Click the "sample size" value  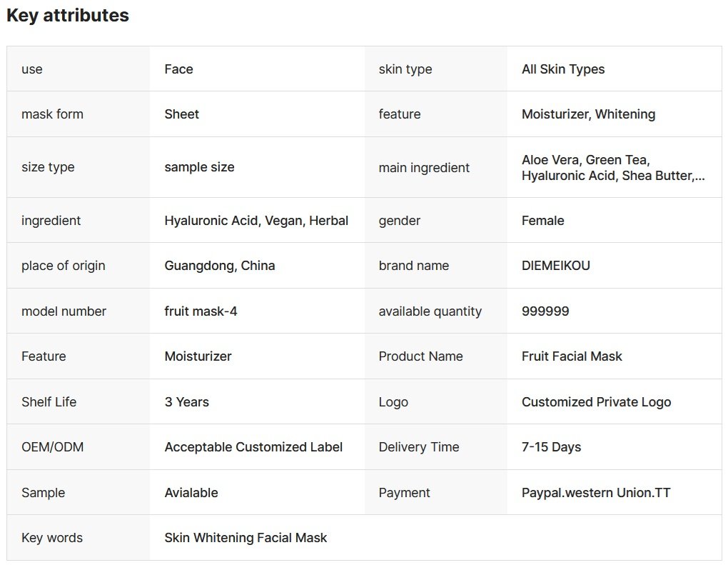click(199, 167)
